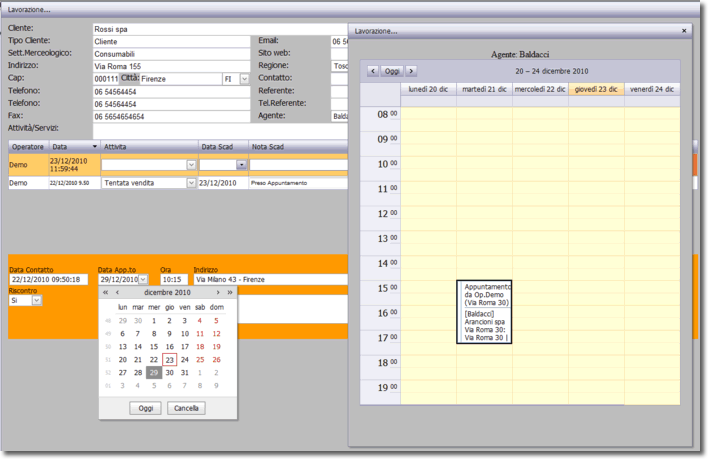Click 23/12/2010 11:59:44 date cell
Viewport: 708px width, 459px height.
[75, 165]
